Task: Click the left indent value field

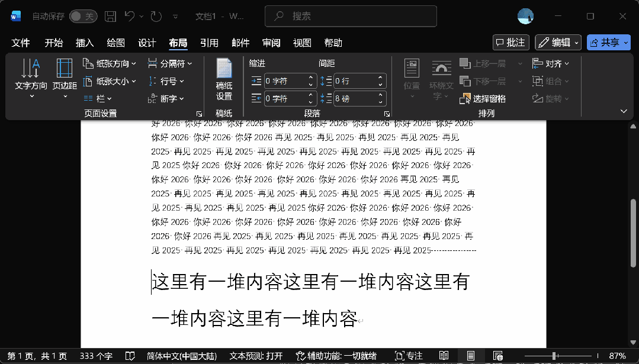Action: [285, 81]
